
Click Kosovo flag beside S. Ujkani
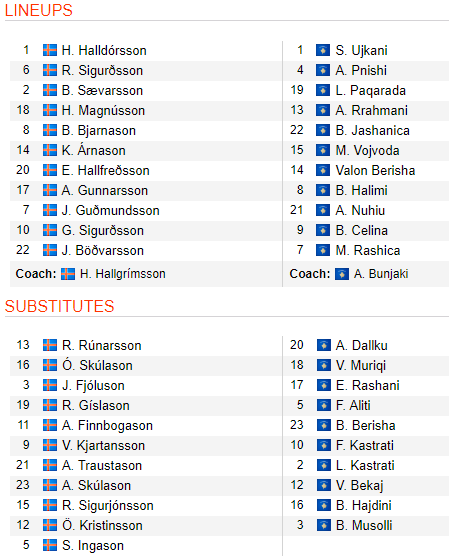[323, 50]
